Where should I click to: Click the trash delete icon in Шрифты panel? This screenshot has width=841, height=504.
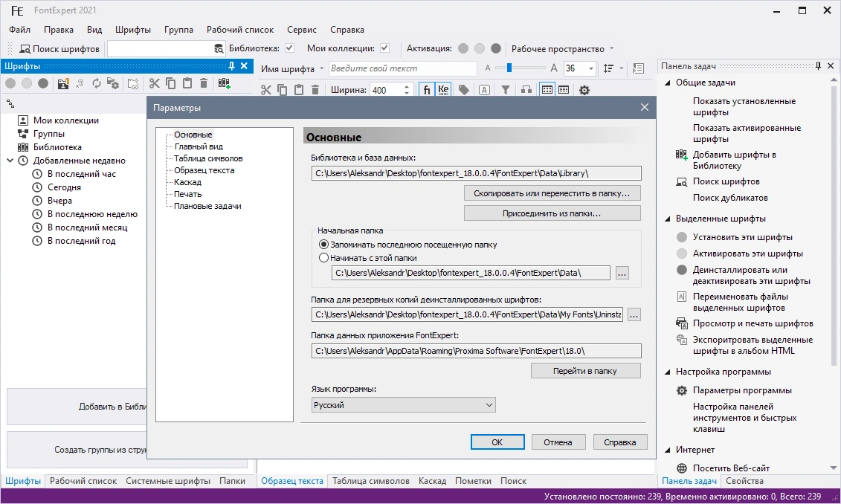point(203,83)
